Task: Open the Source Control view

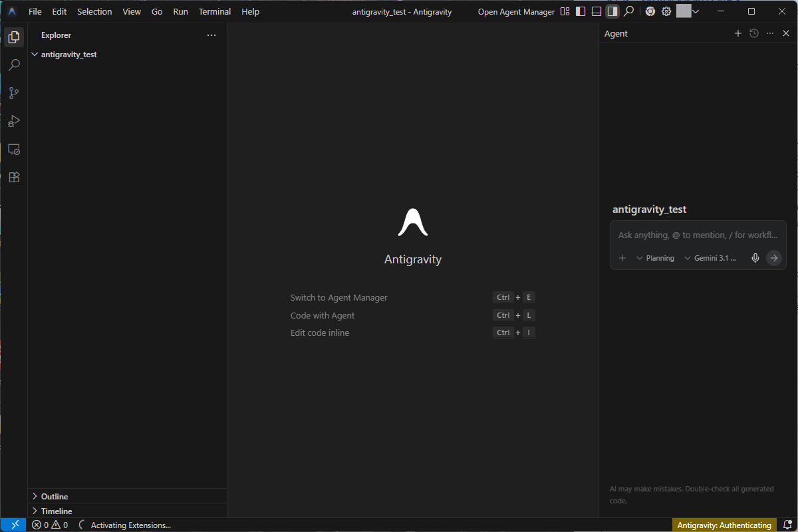Action: coord(13,93)
